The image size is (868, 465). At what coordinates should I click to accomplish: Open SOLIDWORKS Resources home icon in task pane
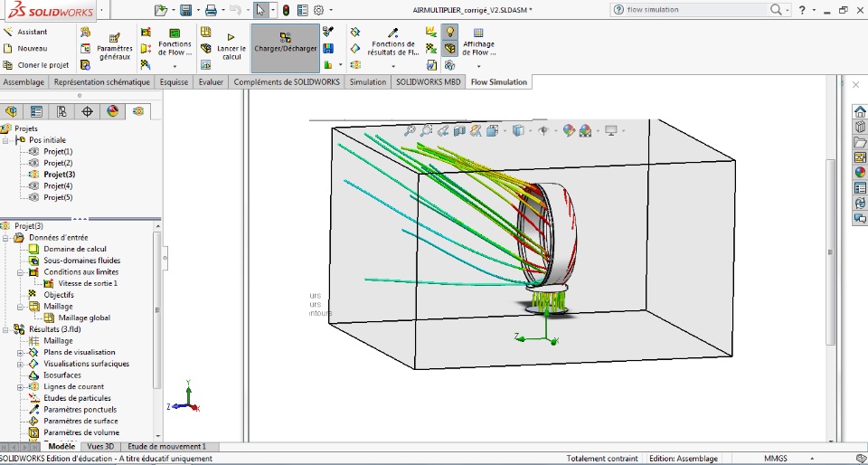[x=860, y=111]
